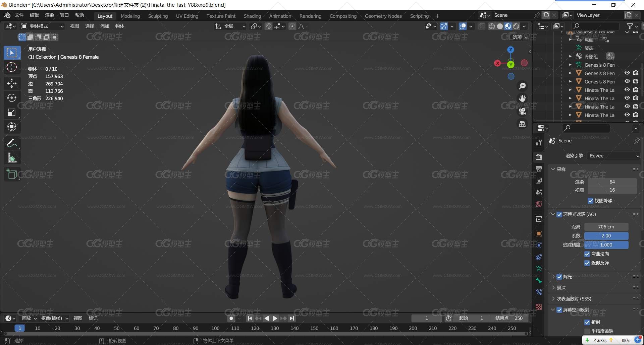The height and width of the screenshot is (345, 644).
Task: Open the 渲染引擎 Eevee dropdown
Action: [x=614, y=156]
